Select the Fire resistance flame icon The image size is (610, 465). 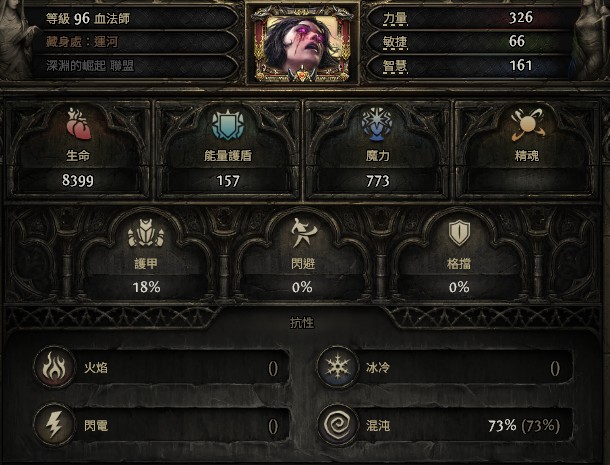(54, 367)
